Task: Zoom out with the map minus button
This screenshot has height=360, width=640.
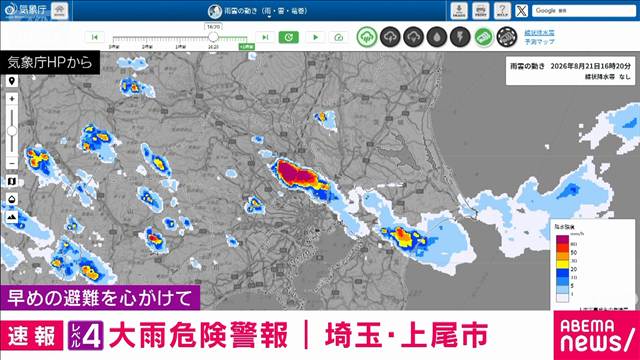Action: 12,163
